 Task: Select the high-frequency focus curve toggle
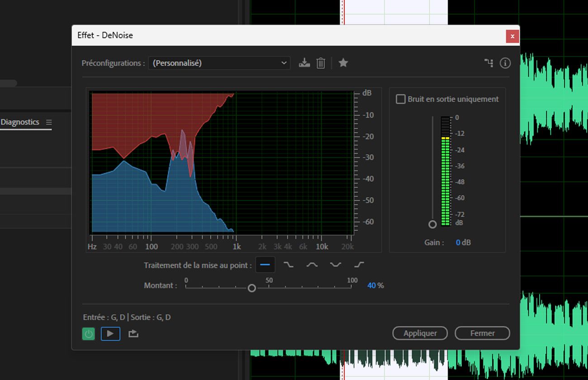(x=359, y=265)
